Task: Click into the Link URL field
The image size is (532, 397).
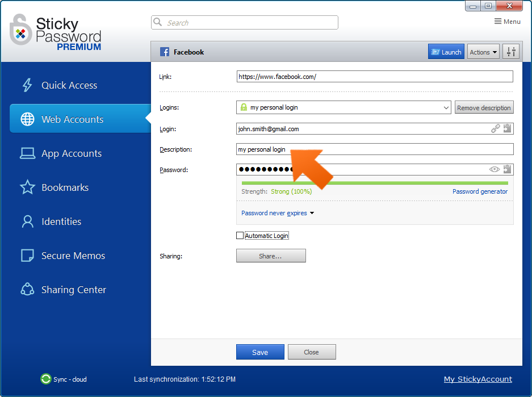Action: coord(375,76)
